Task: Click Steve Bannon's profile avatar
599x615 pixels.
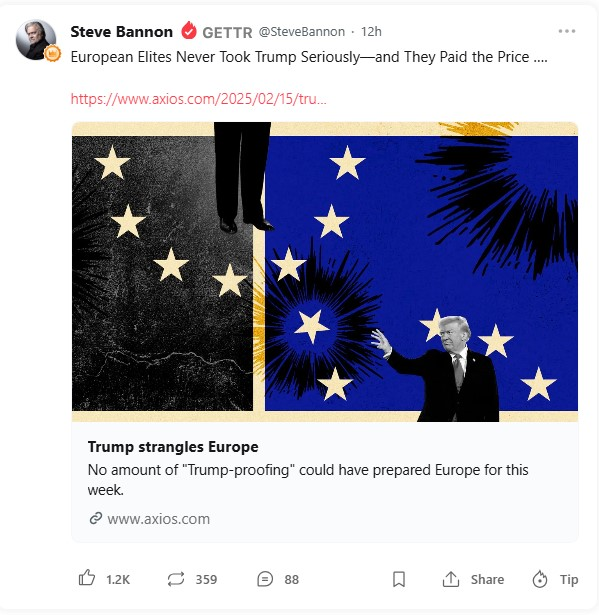Action: [36, 40]
